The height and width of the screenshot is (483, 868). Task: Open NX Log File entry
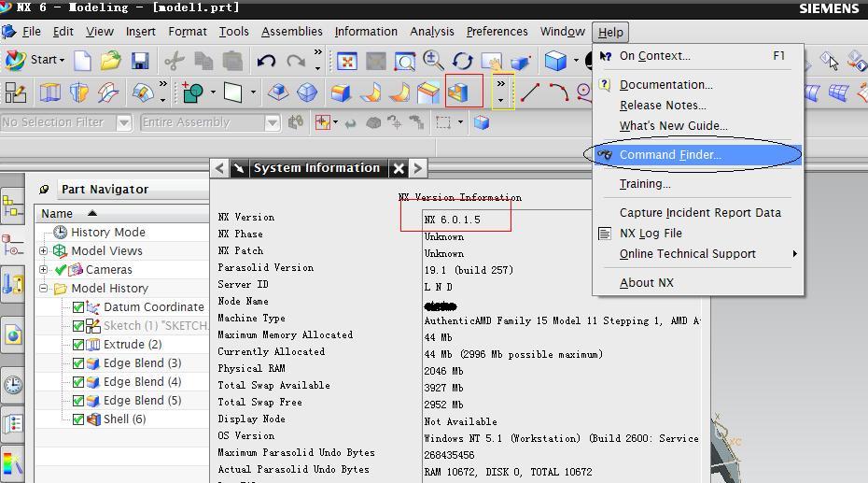coord(697,234)
